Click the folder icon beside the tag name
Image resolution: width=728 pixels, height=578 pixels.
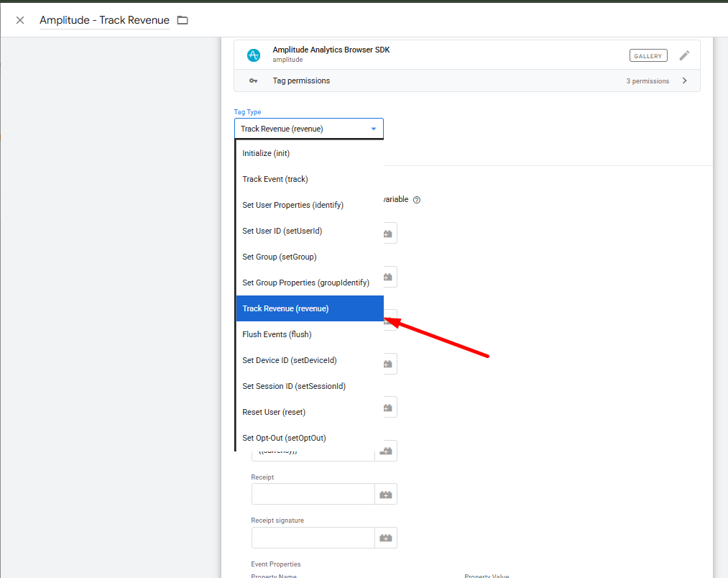(183, 20)
